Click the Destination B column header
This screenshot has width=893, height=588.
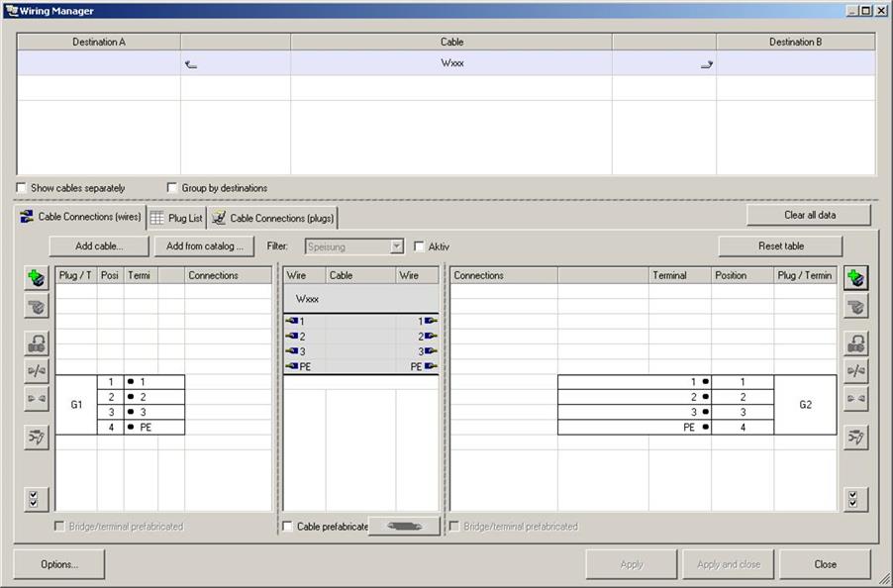coord(796,43)
